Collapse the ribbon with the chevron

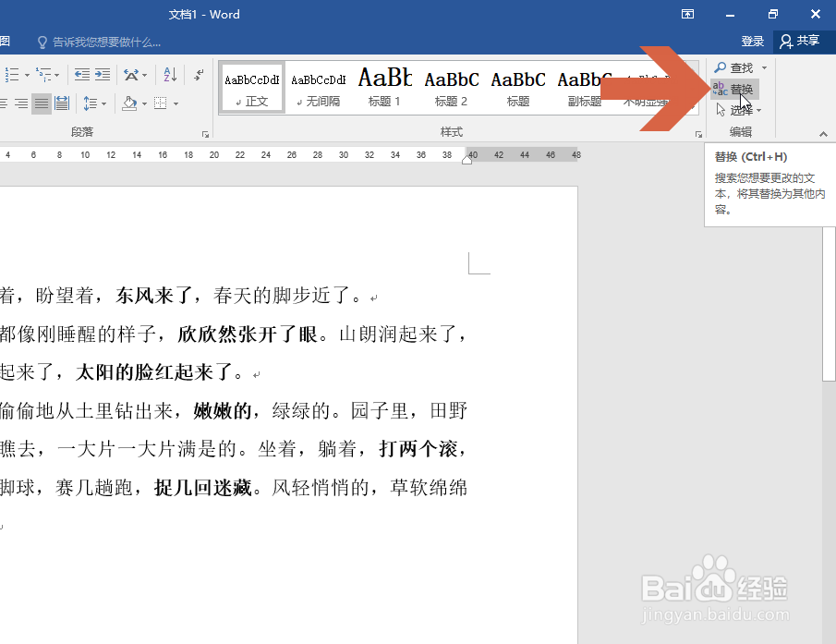click(x=823, y=134)
